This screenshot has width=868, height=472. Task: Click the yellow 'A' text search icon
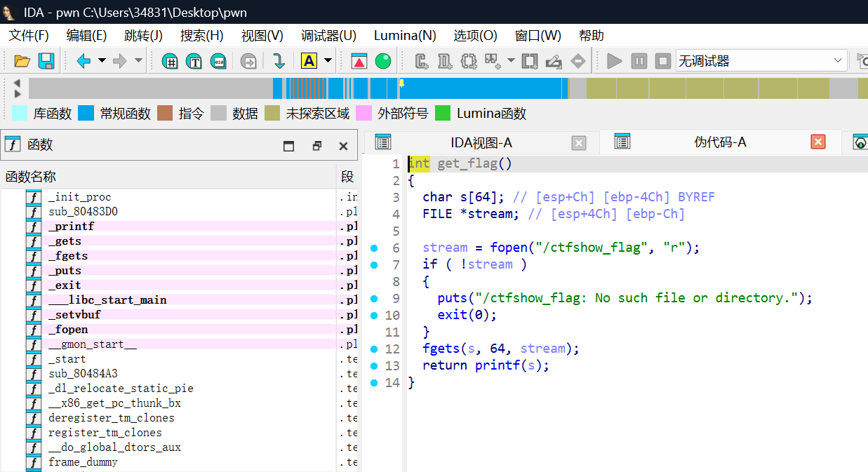coord(309,61)
